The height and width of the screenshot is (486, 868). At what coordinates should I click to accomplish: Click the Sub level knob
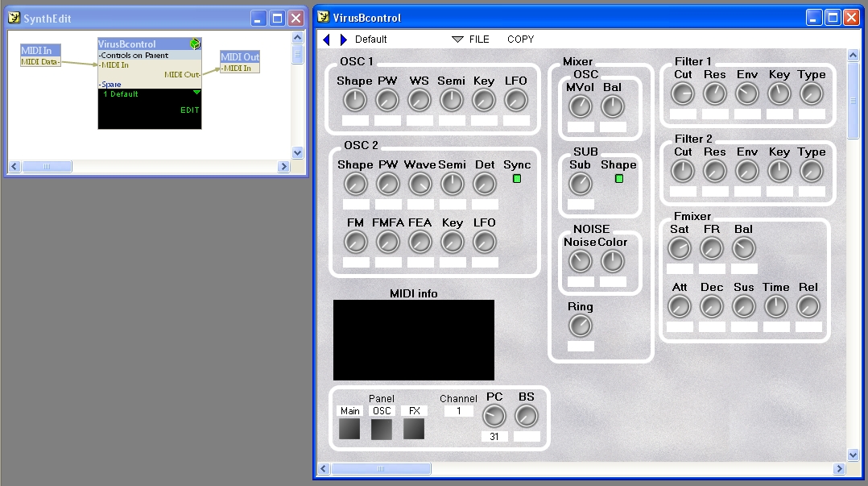pos(580,184)
